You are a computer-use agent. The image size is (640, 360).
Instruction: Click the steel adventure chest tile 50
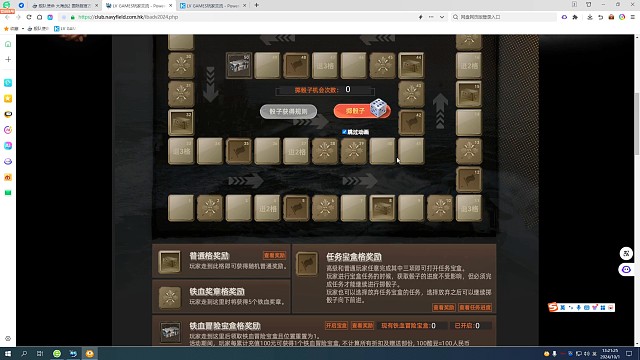click(239, 65)
